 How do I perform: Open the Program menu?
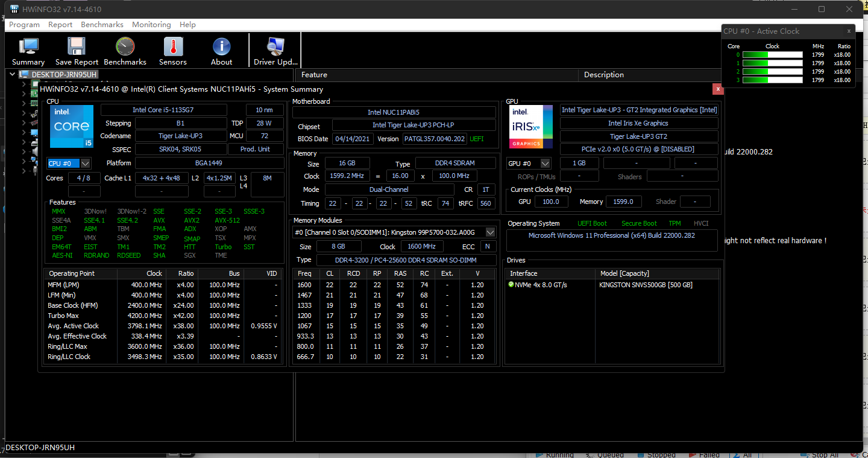tap(24, 25)
